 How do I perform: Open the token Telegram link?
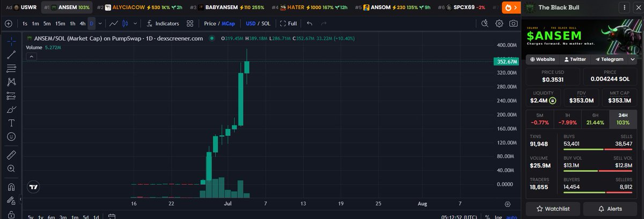(609, 60)
